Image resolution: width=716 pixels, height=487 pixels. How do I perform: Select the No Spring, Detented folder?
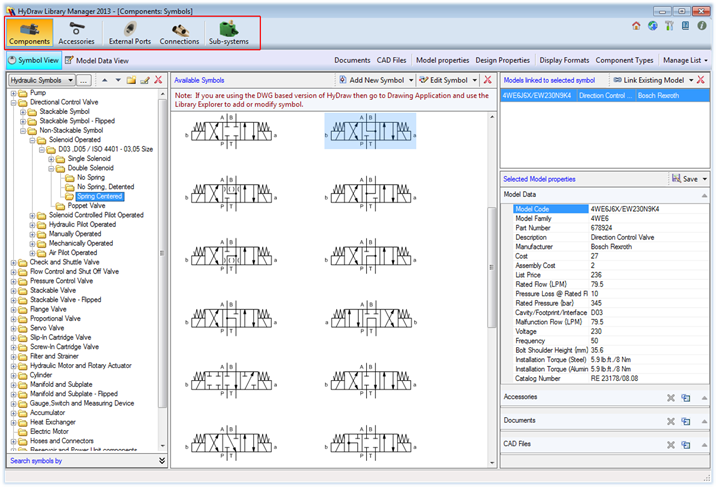[x=105, y=187]
